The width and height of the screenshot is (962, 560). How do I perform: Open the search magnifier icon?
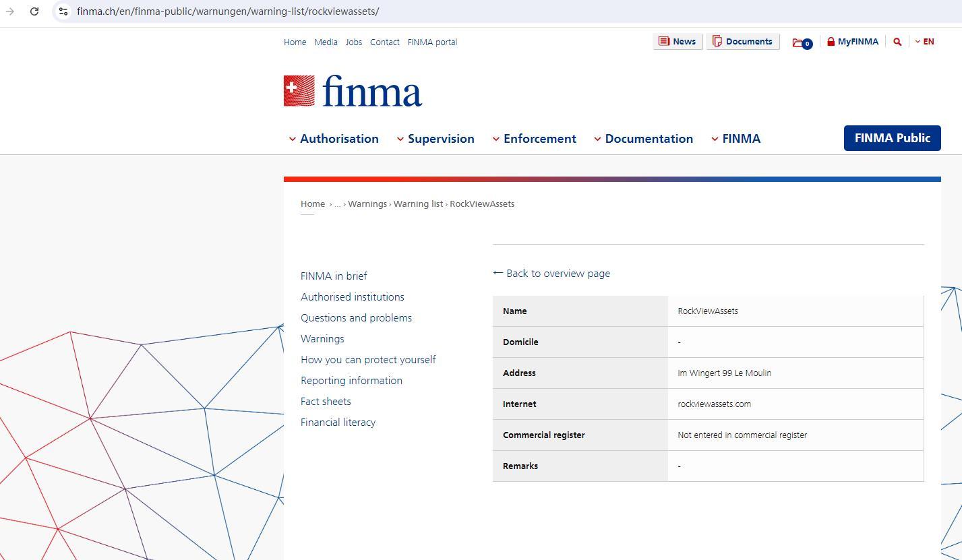[897, 42]
